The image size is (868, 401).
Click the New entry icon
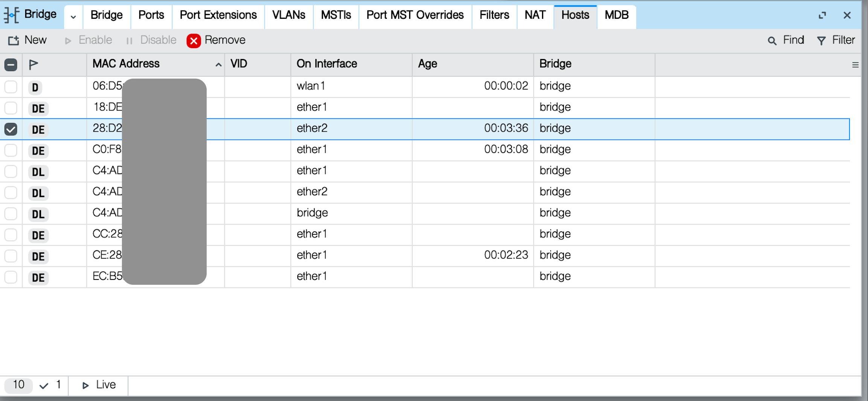pos(14,40)
